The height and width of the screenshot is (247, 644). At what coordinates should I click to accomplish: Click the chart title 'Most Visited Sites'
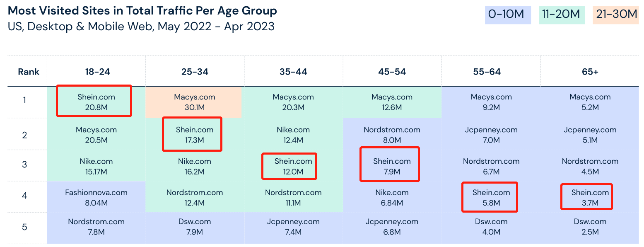click(142, 11)
